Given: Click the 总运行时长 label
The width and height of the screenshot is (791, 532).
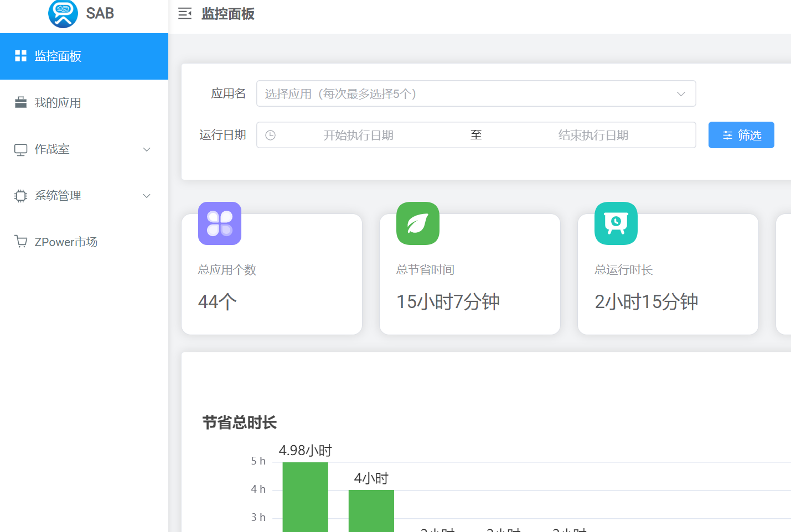Looking at the screenshot, I should pyautogui.click(x=623, y=270).
